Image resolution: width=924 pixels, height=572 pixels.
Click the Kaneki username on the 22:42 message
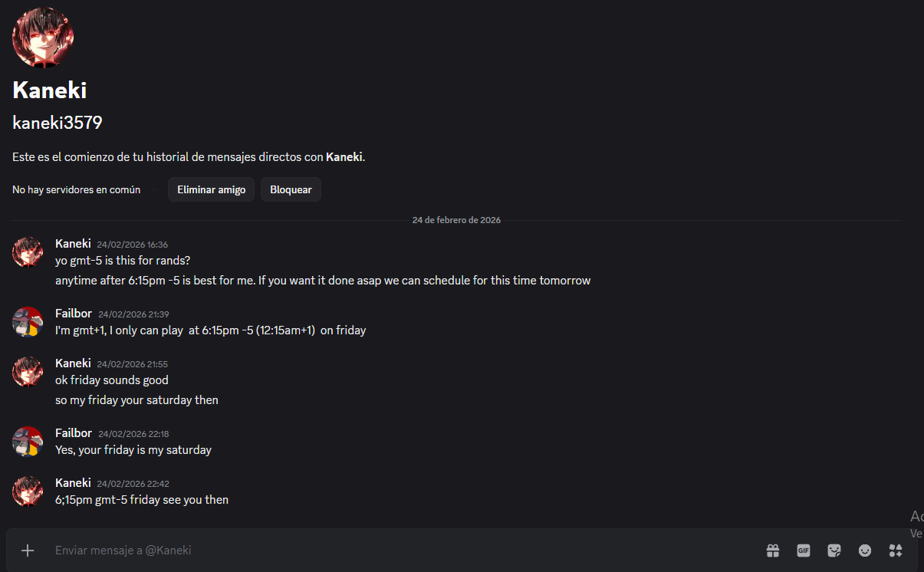click(73, 483)
